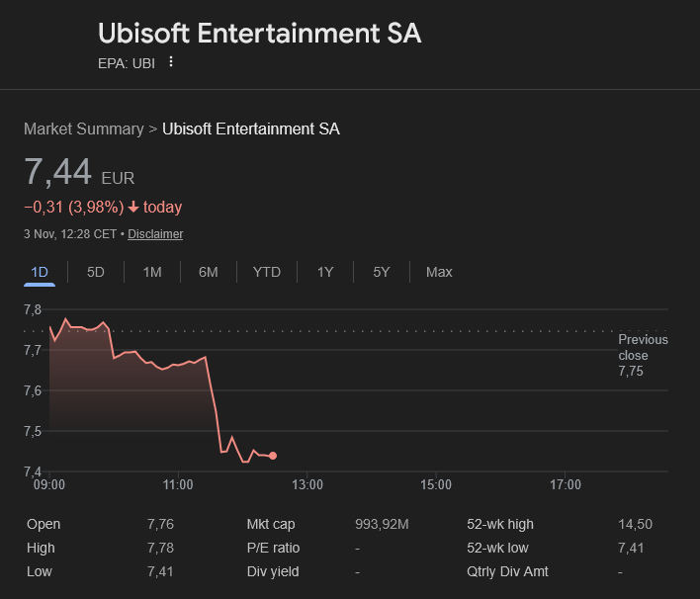This screenshot has height=599, width=700.
Task: Click the Previous close label on chart
Action: pyautogui.click(x=643, y=347)
